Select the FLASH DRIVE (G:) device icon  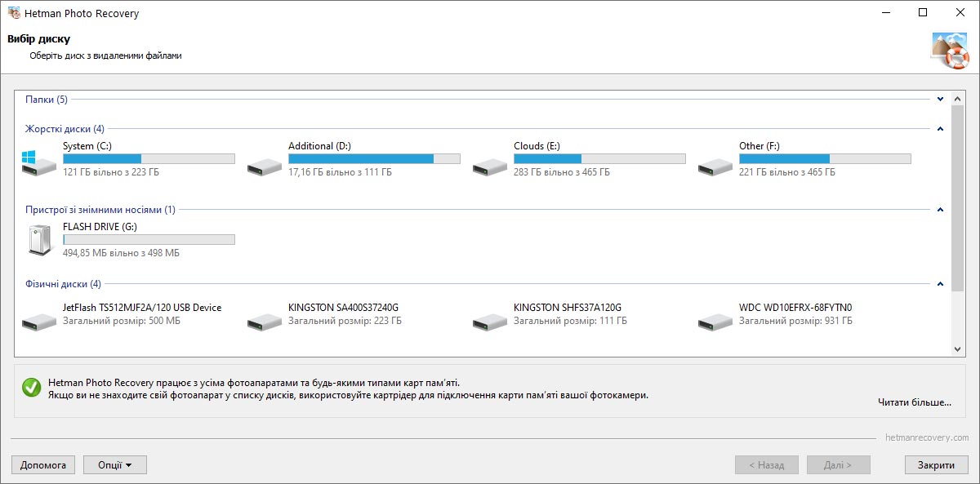pyautogui.click(x=39, y=241)
